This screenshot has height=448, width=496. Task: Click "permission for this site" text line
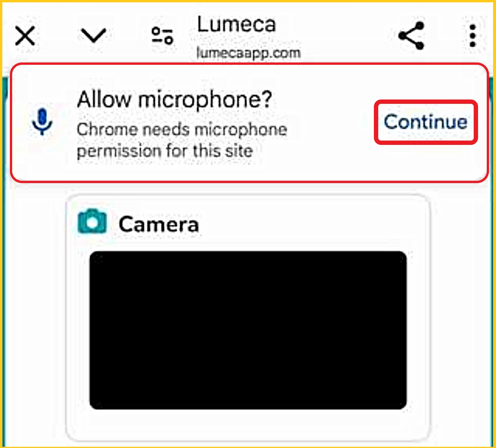click(x=165, y=151)
